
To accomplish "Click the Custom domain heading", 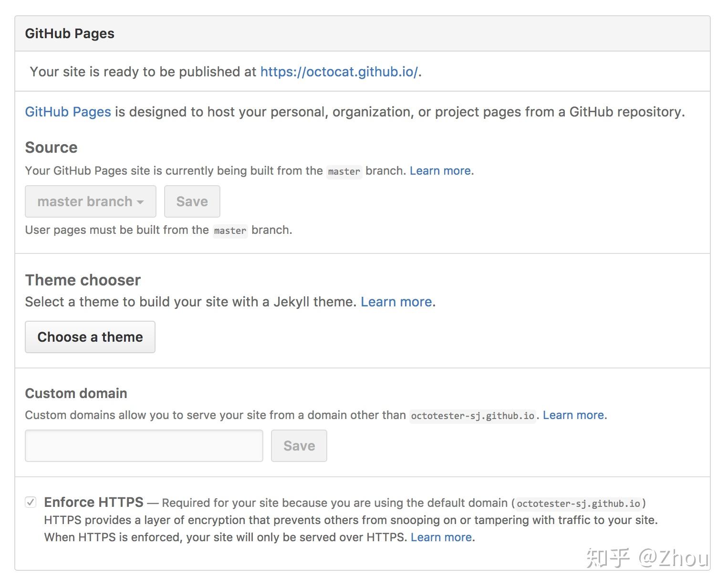I will pos(75,393).
